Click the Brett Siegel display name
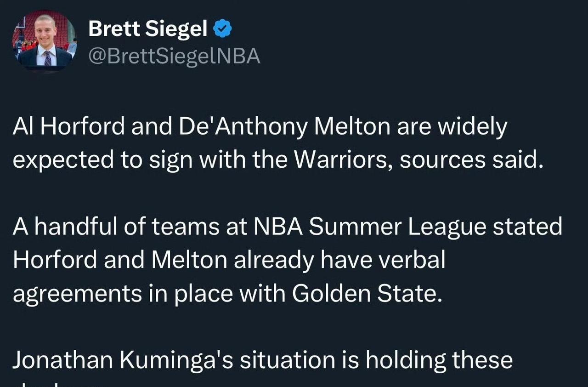Image resolution: width=588 pixels, height=387 pixels. [x=147, y=29]
